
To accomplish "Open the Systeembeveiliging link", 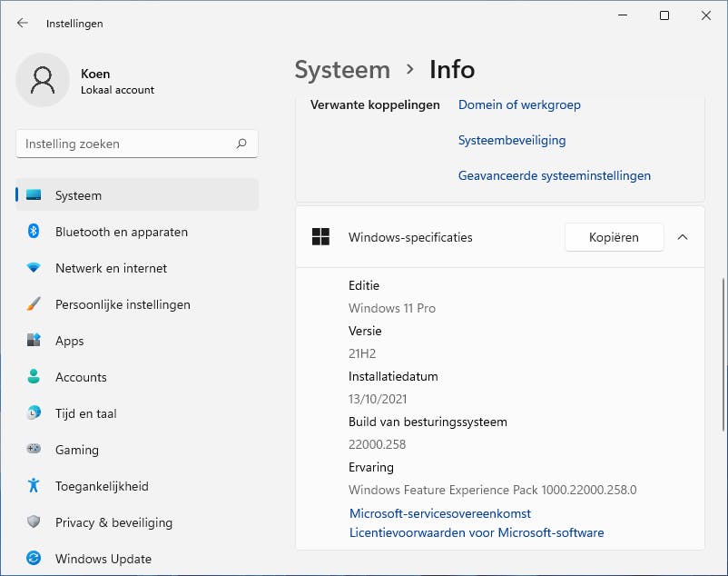I will [x=512, y=140].
